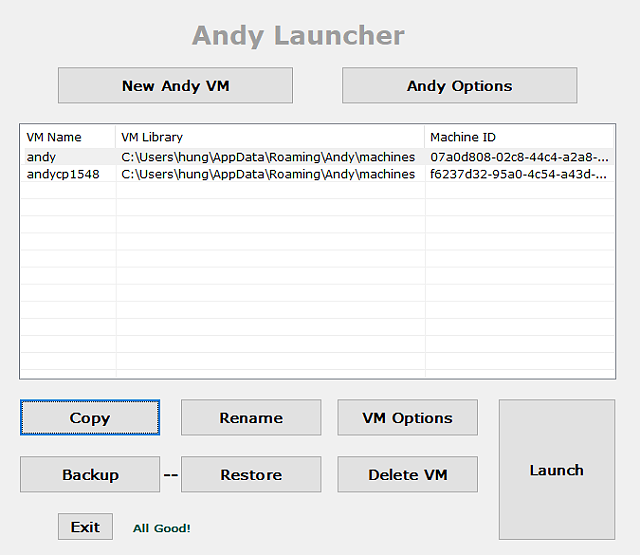Select the 'andycp1548' VM name cell
The width and height of the screenshot is (640, 555).
(x=63, y=174)
